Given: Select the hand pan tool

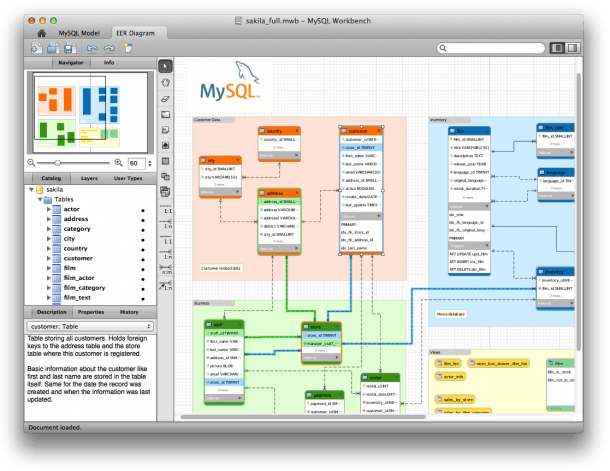Looking at the screenshot, I should [165, 82].
